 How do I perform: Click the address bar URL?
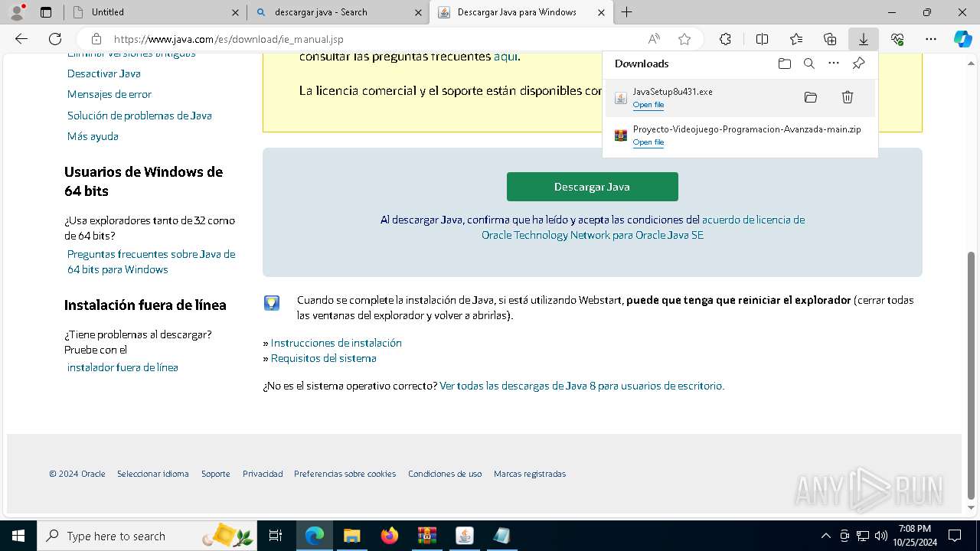[x=229, y=39]
